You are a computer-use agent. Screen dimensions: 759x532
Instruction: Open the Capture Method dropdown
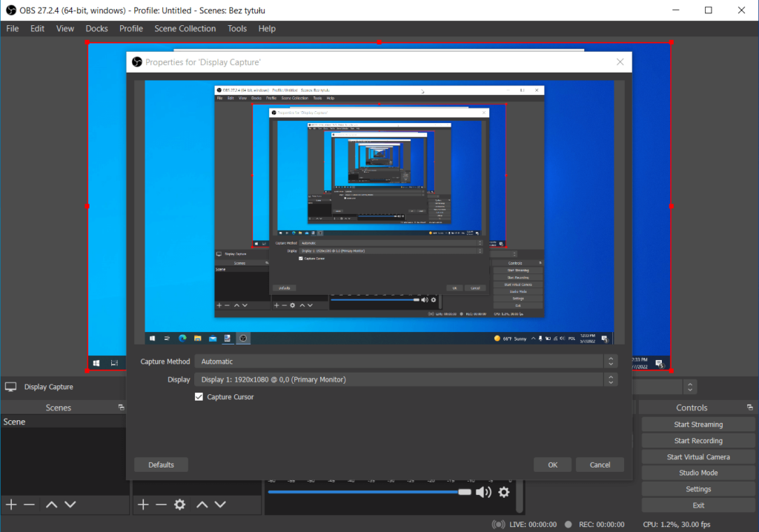coord(405,362)
